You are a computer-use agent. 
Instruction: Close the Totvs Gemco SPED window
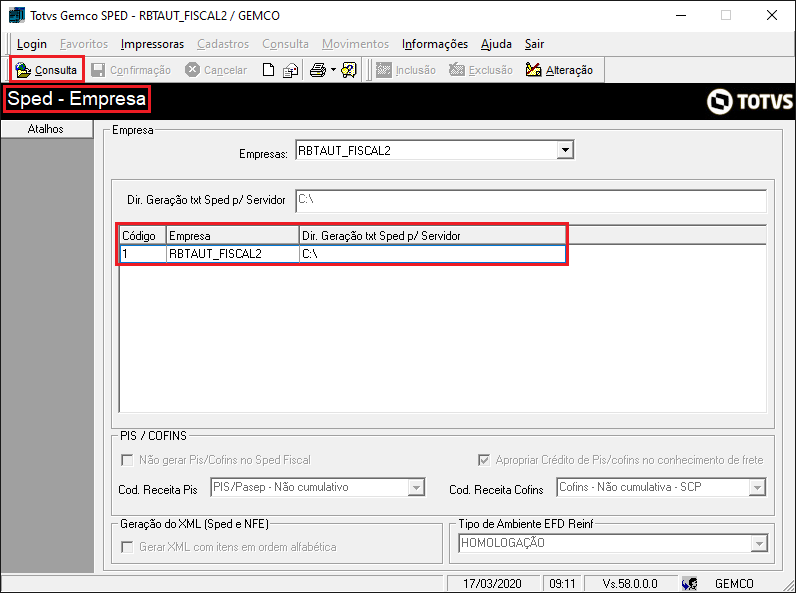click(772, 15)
